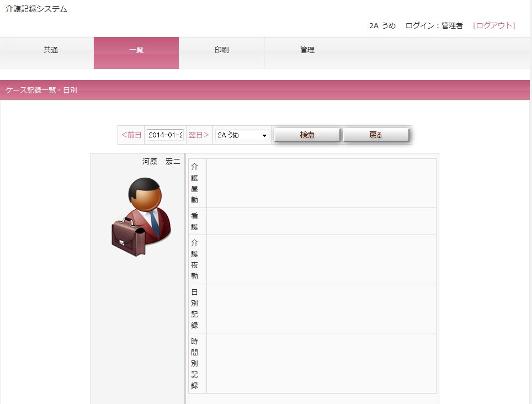
Task: Click the empty 日別記録 record cell
Action: [321, 309]
